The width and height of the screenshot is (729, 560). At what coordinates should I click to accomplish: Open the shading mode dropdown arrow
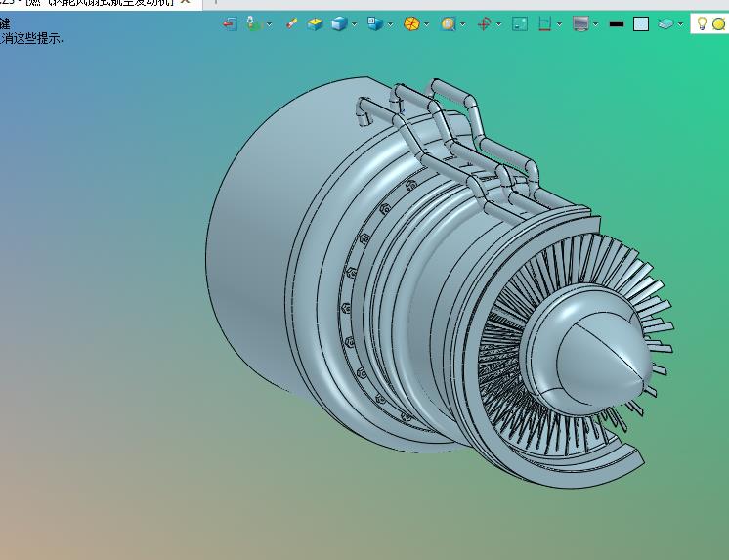coord(426,24)
